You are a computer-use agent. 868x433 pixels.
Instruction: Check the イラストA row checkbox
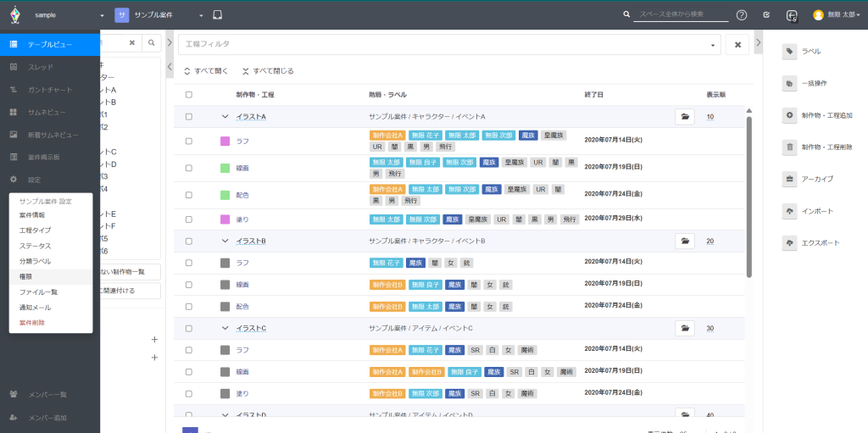[x=189, y=117]
